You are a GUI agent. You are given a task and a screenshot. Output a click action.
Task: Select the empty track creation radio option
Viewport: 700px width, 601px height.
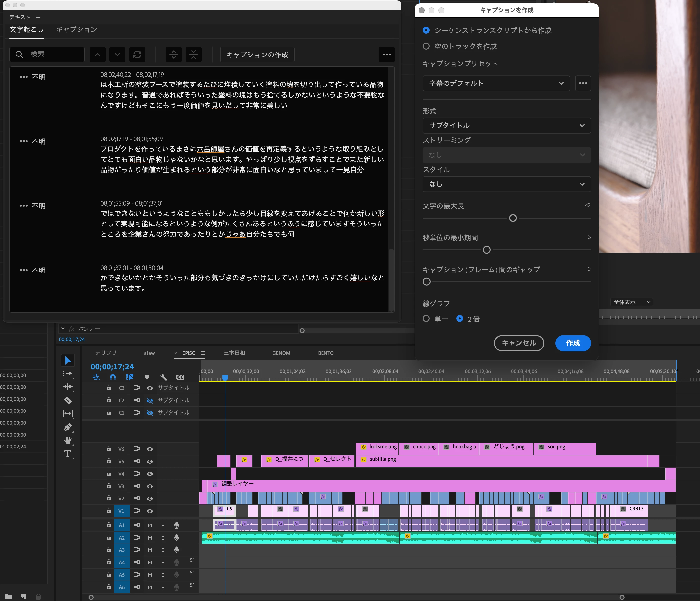(426, 46)
